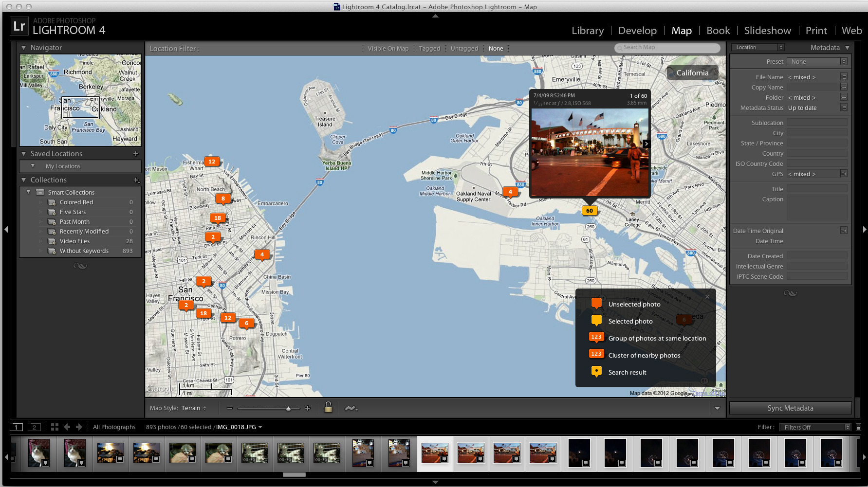Switch to the Book module

coord(718,30)
